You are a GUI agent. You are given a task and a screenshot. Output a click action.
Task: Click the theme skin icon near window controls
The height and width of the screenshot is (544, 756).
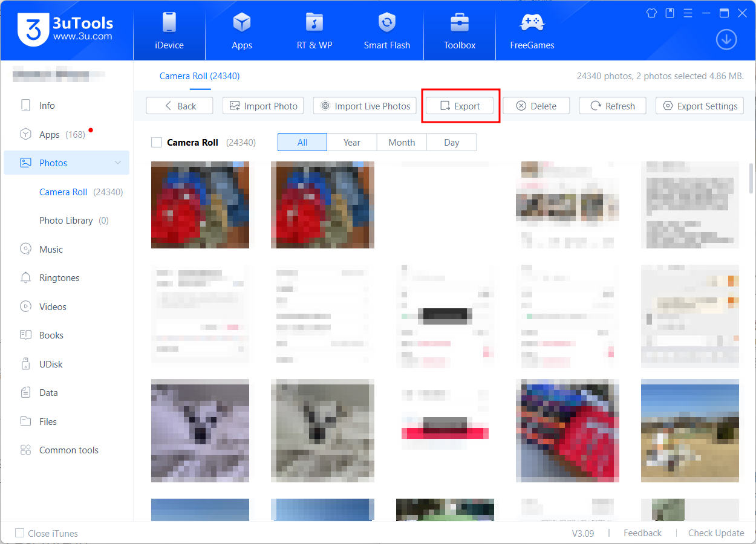point(651,12)
